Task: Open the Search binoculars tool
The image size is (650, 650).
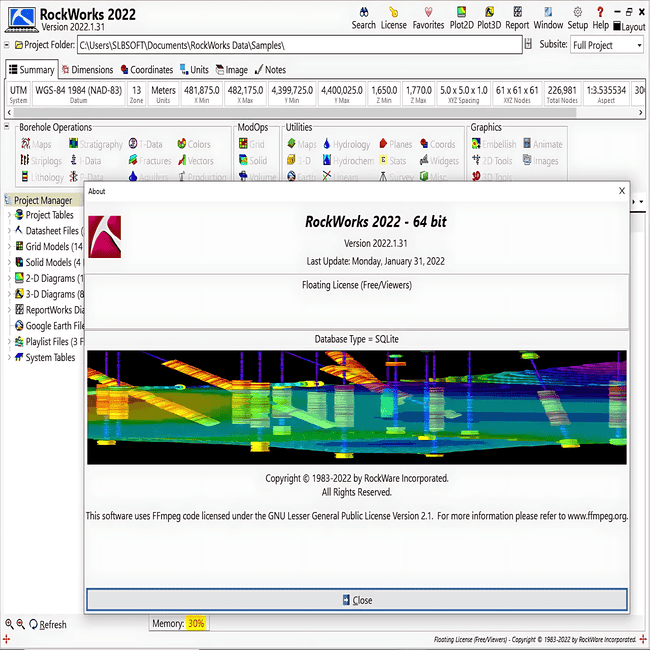Action: click(x=364, y=18)
